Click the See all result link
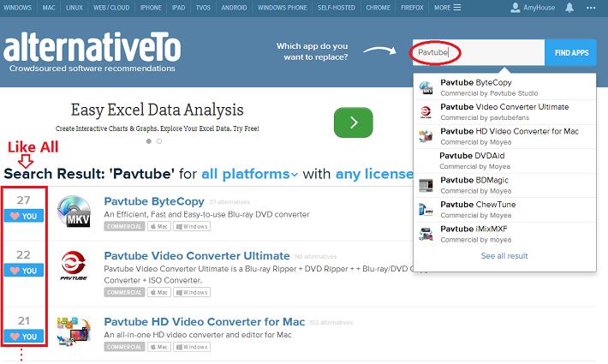The height and width of the screenshot is (364, 608). [x=504, y=256]
